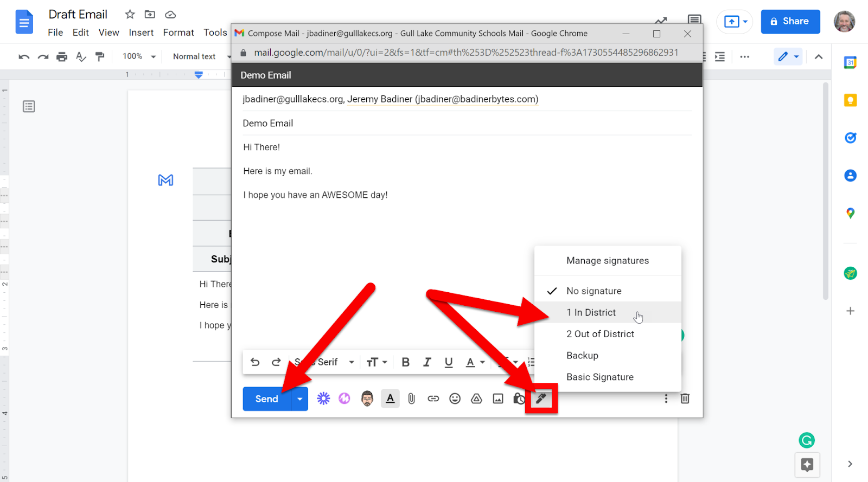Open more send options arrow
The width and height of the screenshot is (868, 482).
(x=299, y=399)
